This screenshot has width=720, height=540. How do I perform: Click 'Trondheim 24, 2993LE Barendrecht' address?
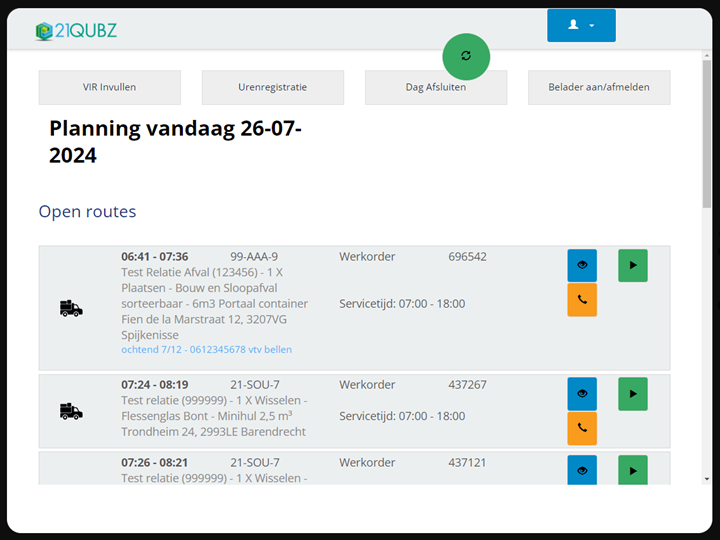[214, 432]
